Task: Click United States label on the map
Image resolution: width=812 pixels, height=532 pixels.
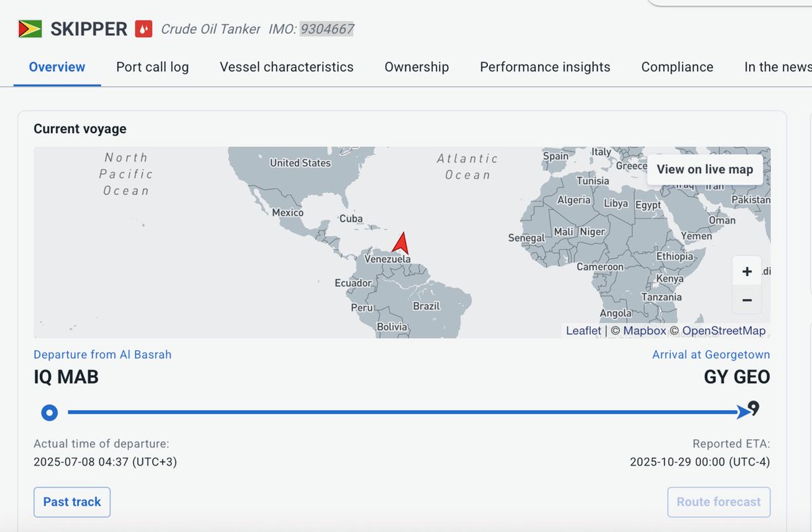Action: [x=300, y=162]
